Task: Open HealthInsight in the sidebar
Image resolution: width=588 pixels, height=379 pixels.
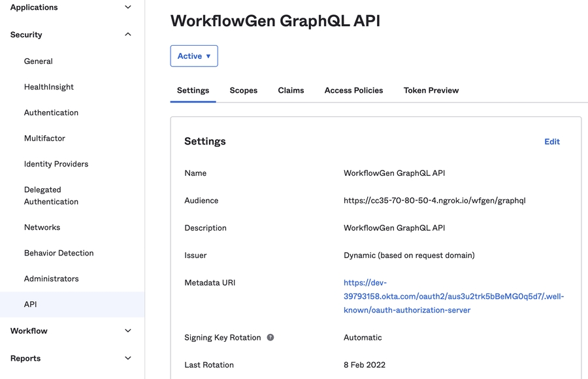Action: click(x=49, y=87)
